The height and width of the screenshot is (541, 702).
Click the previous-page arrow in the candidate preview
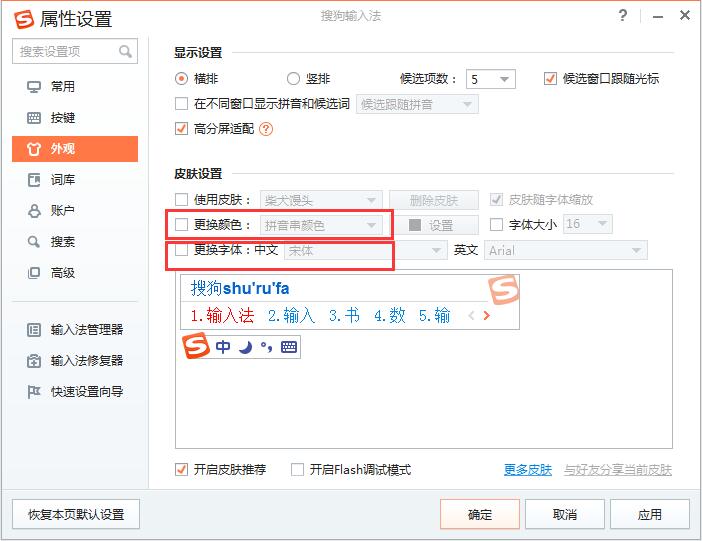[471, 316]
